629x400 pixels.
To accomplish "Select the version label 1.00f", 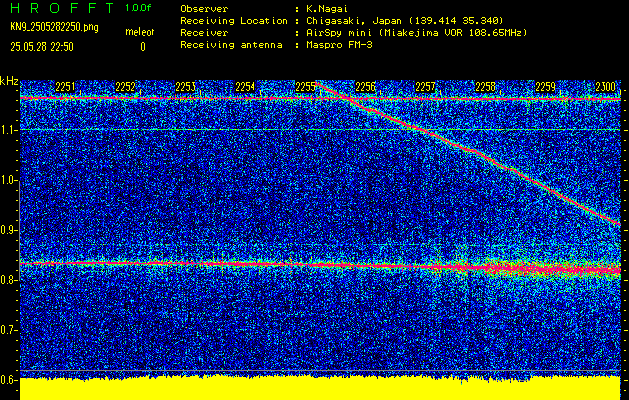I will pos(138,8).
